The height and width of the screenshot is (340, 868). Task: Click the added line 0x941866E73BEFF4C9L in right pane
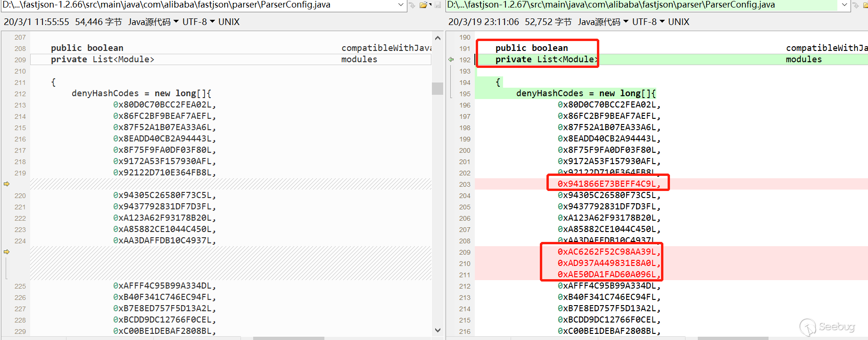coord(608,184)
